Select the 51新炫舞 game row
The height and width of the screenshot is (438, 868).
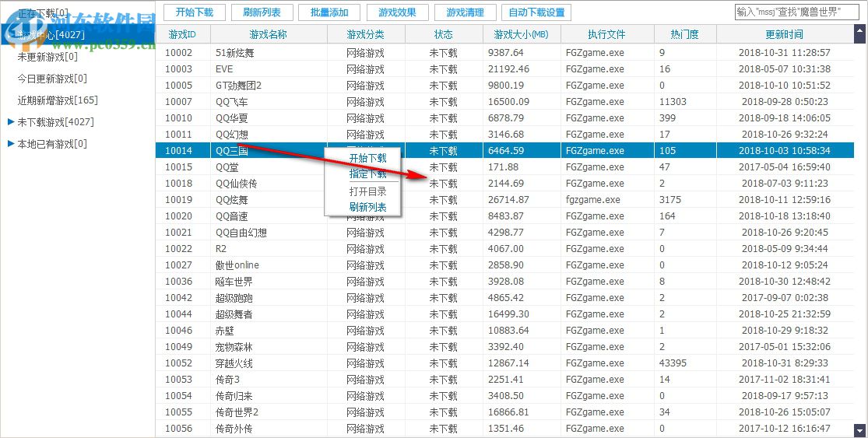point(504,53)
